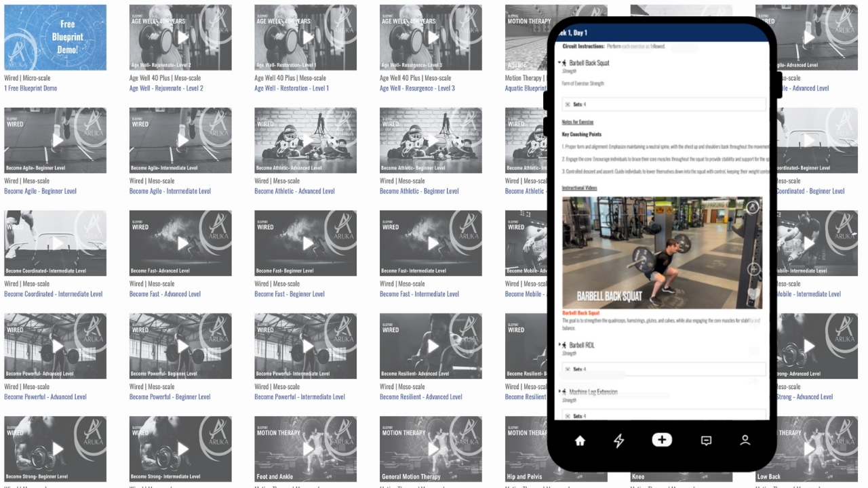
Task: Open Age Well - Resurgence - Level 3 link
Action: [417, 88]
